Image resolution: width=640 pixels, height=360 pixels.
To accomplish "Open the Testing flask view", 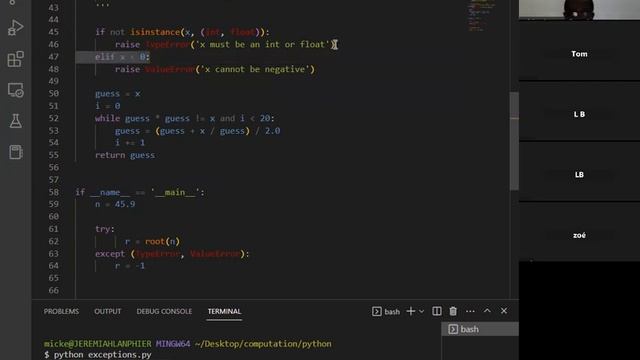I will point(16,121).
